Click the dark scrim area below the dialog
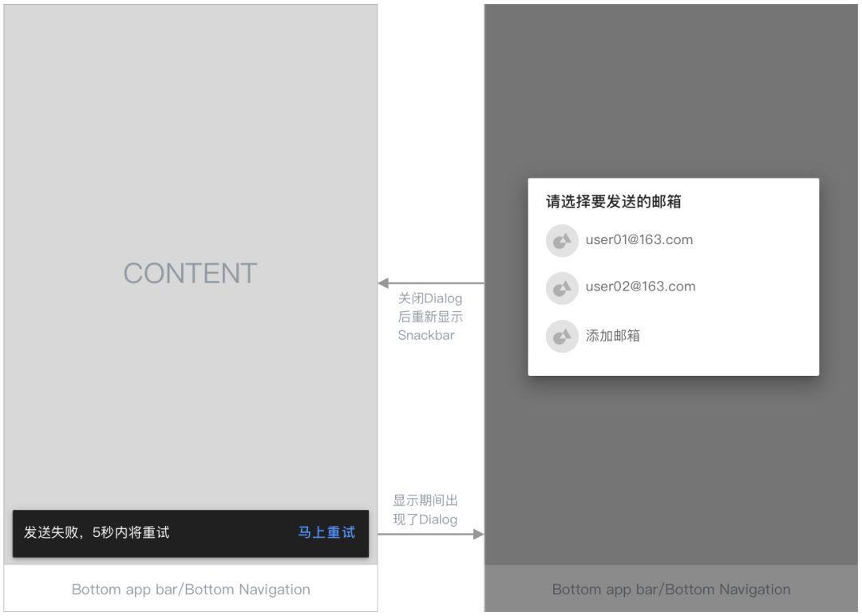Image resolution: width=862 pixels, height=616 pixels. 671,471
